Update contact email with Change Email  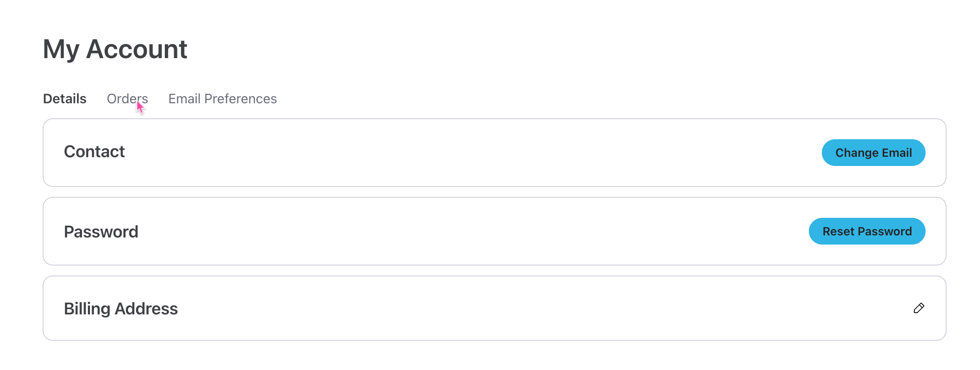pyautogui.click(x=873, y=153)
